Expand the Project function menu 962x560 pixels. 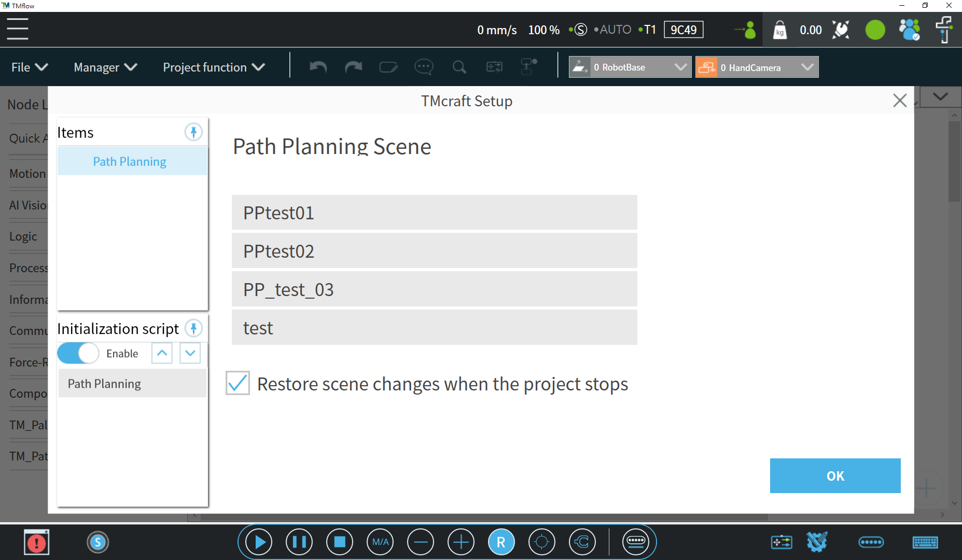point(214,67)
